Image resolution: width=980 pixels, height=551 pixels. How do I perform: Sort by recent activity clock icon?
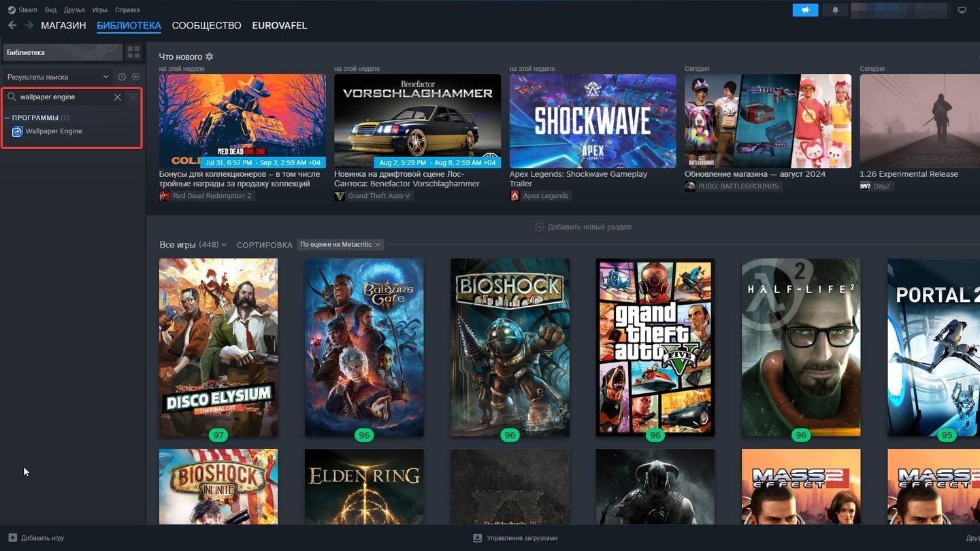tap(122, 77)
